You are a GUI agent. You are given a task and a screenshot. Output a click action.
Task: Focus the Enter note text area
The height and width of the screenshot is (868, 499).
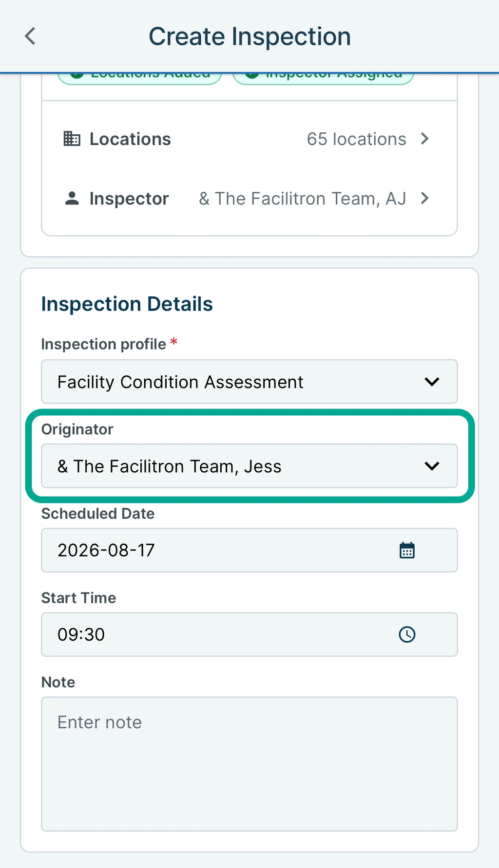pos(249,764)
